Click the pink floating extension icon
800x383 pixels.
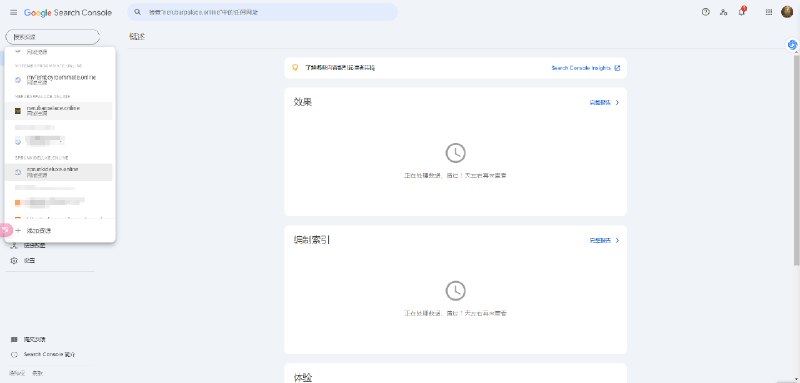(x=6, y=230)
